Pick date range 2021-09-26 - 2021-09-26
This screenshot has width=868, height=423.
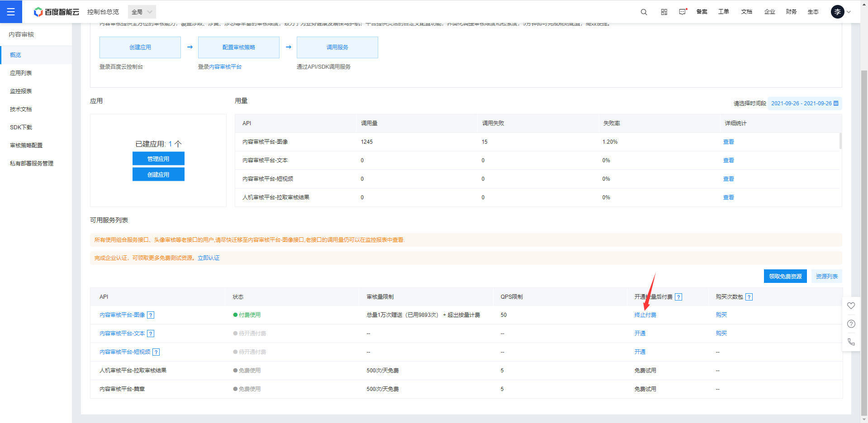coord(805,103)
